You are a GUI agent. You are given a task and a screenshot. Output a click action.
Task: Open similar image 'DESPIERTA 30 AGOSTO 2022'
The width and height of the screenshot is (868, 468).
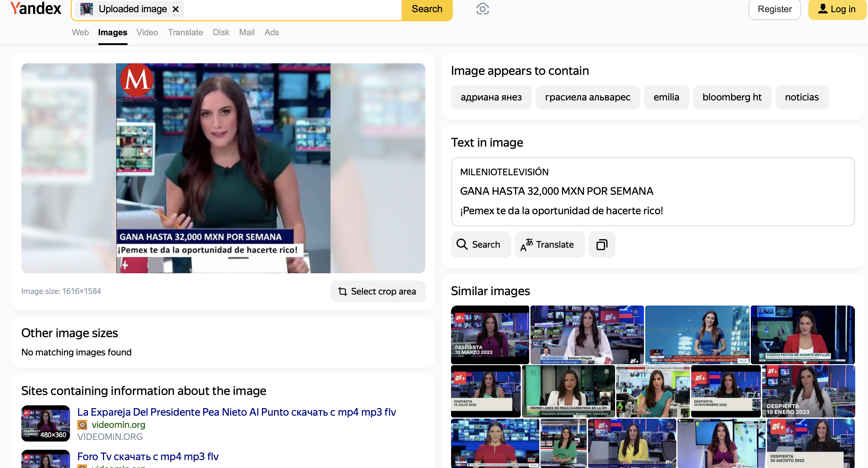click(811, 443)
